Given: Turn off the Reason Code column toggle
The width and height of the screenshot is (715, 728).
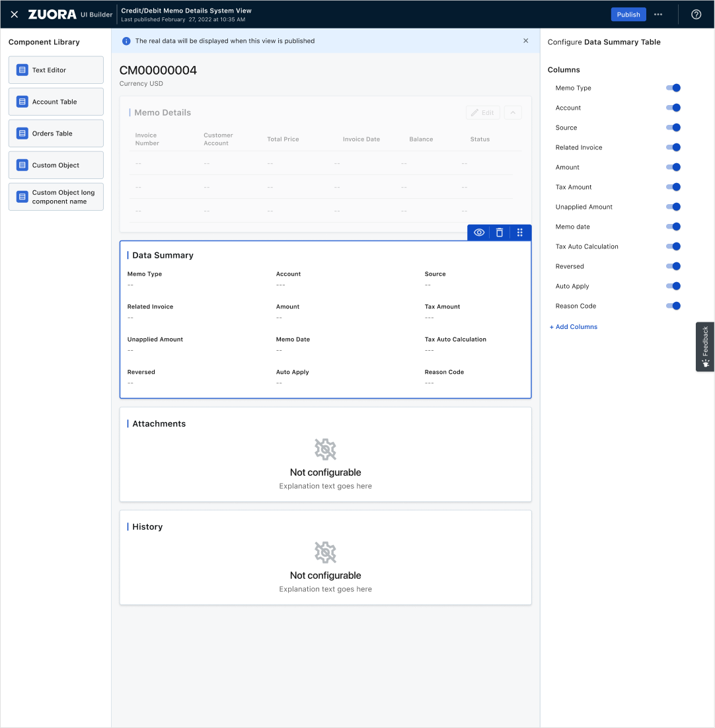Looking at the screenshot, I should (x=673, y=306).
